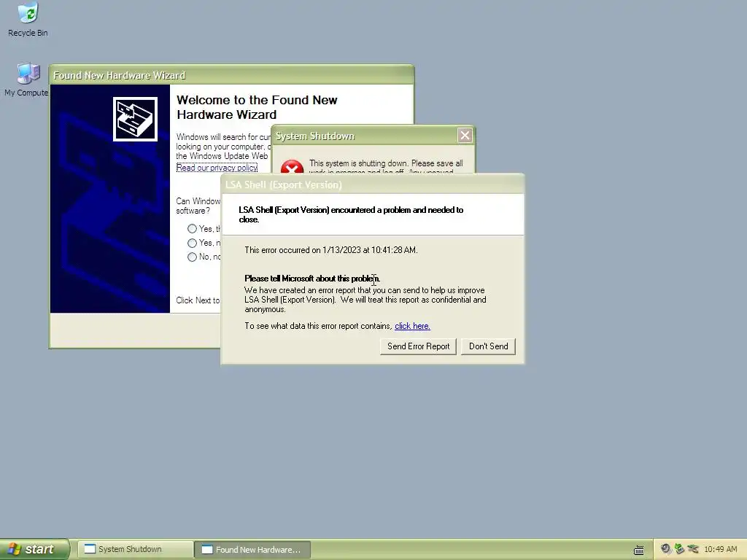Image resolution: width=747 pixels, height=560 pixels.
Task: Open 'Read our privacy policy' link
Action: (x=217, y=168)
